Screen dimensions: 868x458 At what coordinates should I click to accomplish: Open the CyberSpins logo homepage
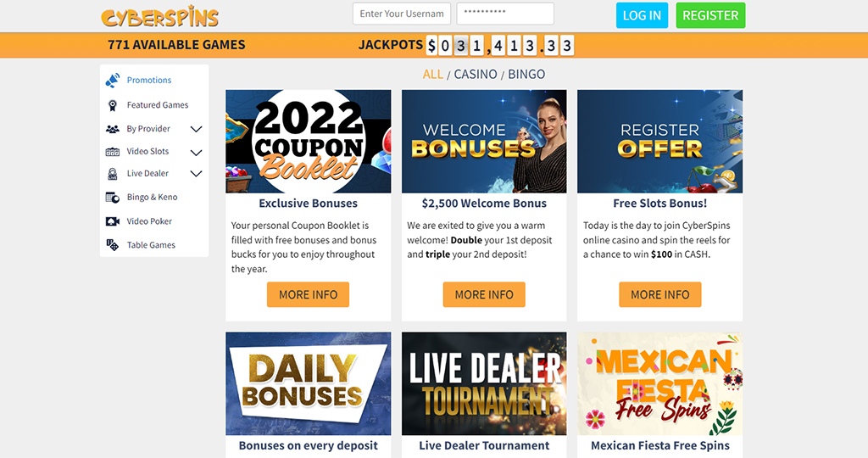click(x=160, y=17)
